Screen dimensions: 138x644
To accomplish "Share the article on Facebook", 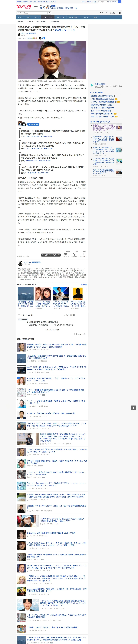I will [x=44, y=38].
